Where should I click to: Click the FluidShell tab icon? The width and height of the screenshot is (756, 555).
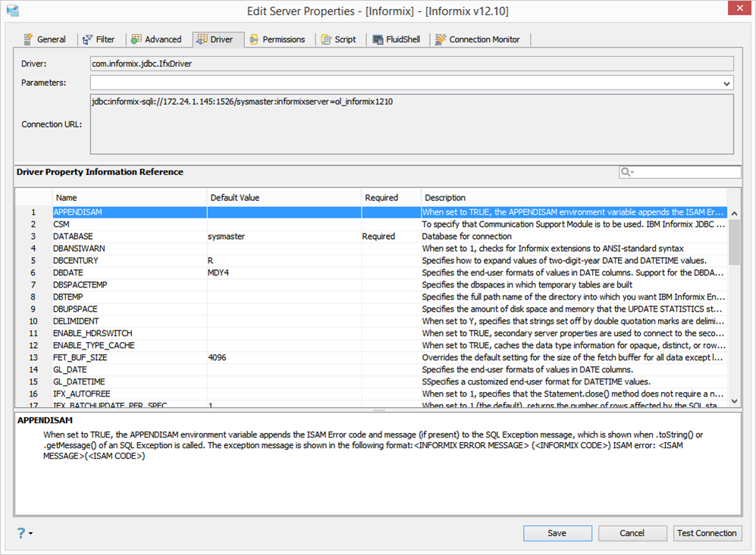pyautogui.click(x=378, y=39)
